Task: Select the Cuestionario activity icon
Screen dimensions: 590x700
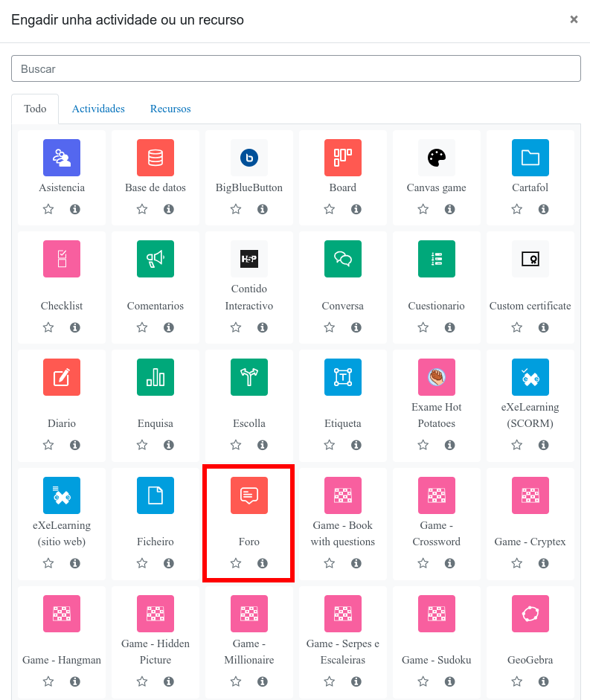Action: pos(437,259)
